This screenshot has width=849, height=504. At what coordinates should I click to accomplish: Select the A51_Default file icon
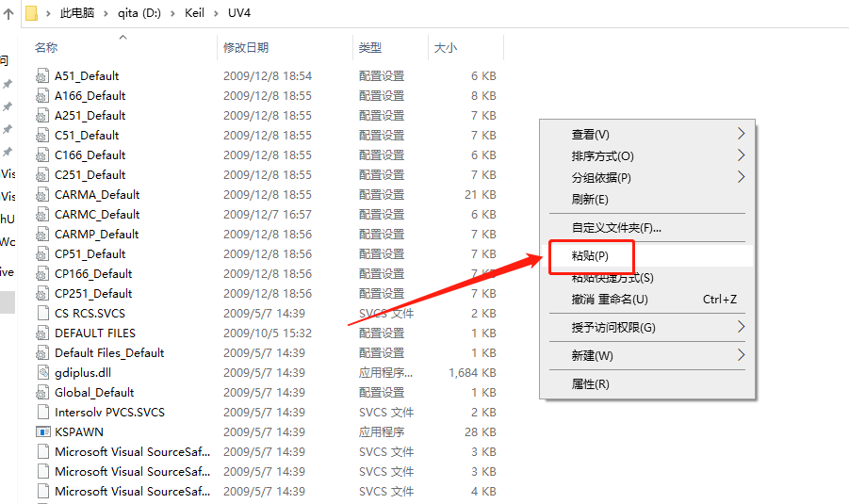click(42, 76)
